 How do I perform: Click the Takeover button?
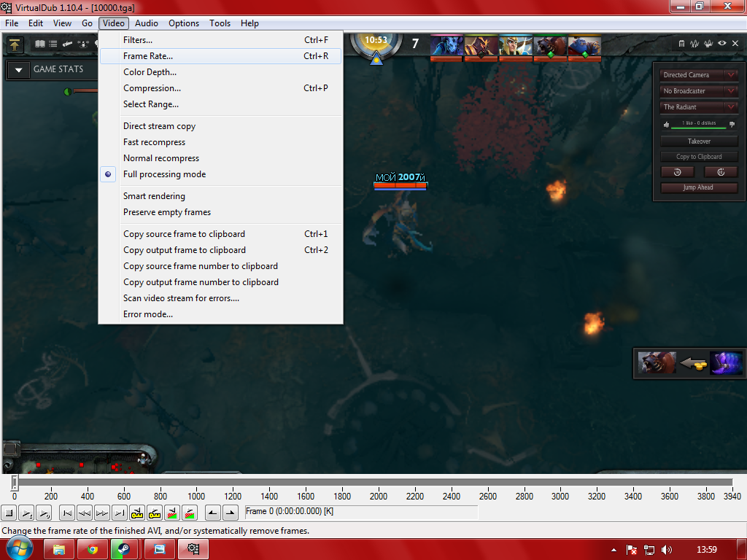coord(699,141)
